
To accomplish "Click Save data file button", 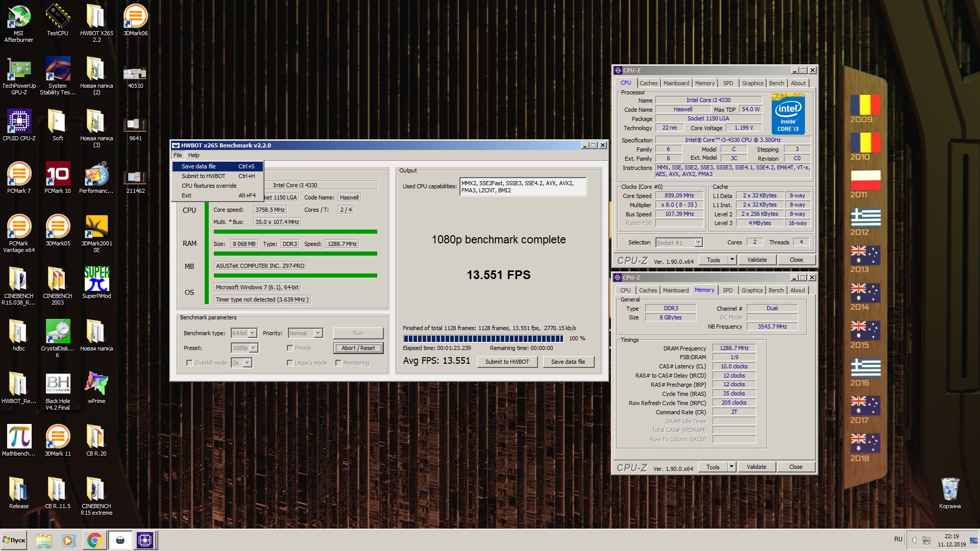I will 568,362.
